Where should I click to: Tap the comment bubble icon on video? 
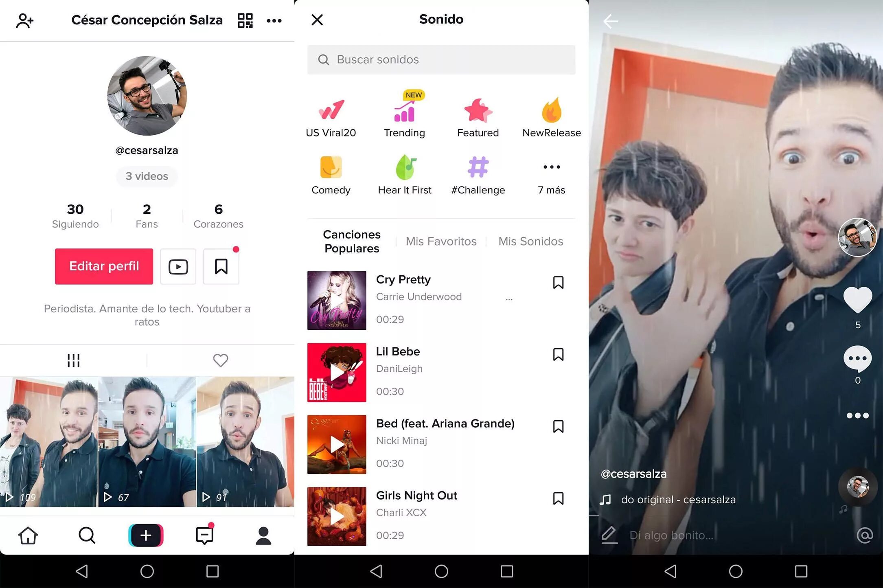857,360
